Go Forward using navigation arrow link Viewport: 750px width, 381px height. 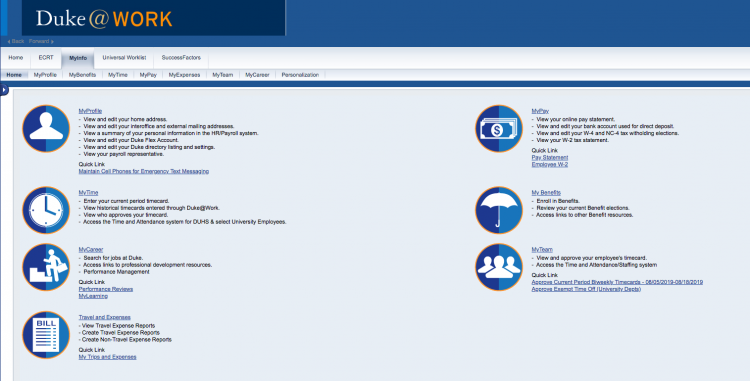(41, 42)
